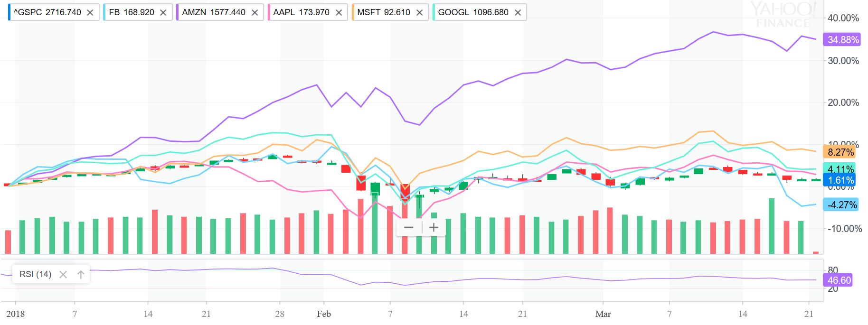This screenshot has height=325, width=868.
Task: Remove the RSI (14) indicator
Action: tap(63, 274)
